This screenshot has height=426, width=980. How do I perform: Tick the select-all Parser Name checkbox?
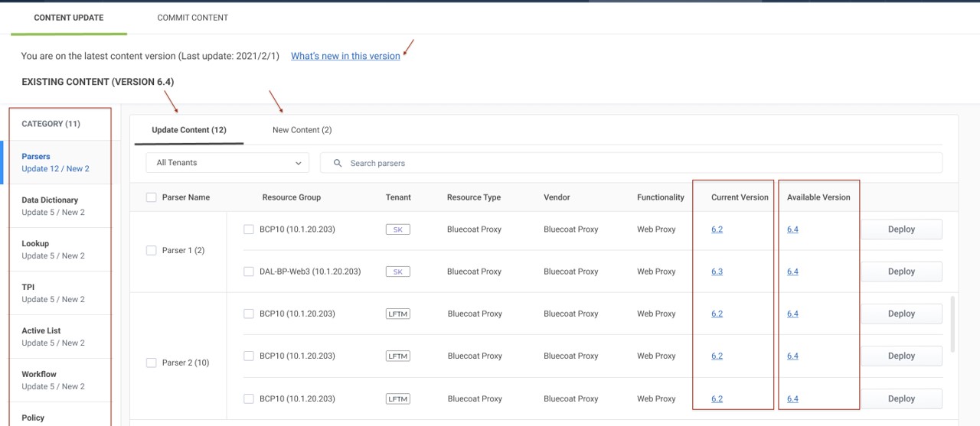[x=152, y=197]
